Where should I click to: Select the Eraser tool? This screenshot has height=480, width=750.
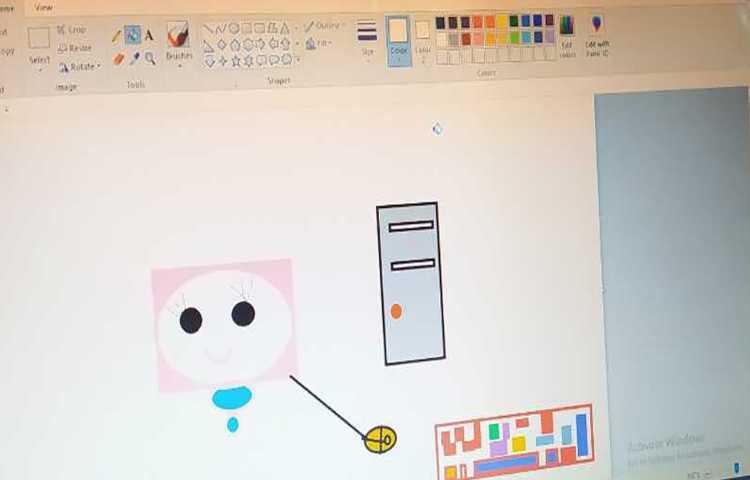[118, 59]
